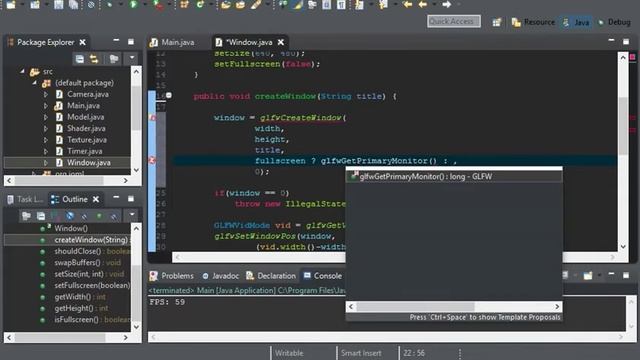Click Smart Insert in the status bar
This screenshot has width=640, height=360.
pyautogui.click(x=361, y=353)
